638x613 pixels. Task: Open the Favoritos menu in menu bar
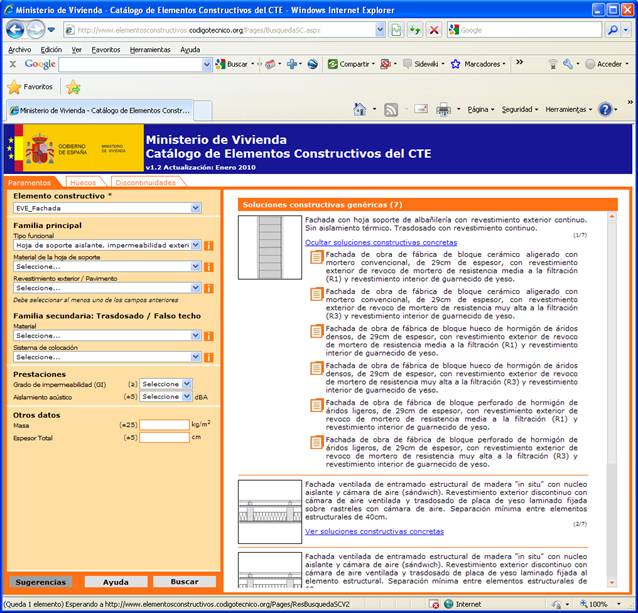click(106, 50)
